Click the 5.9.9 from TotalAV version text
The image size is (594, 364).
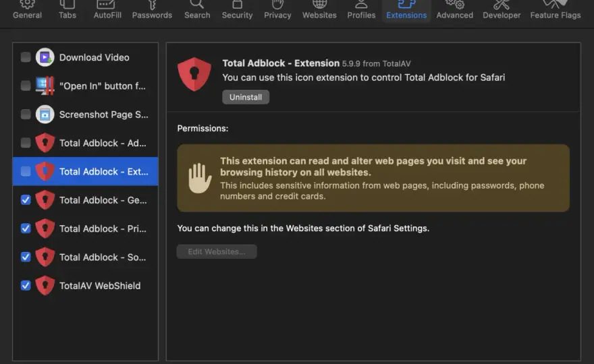click(x=376, y=63)
